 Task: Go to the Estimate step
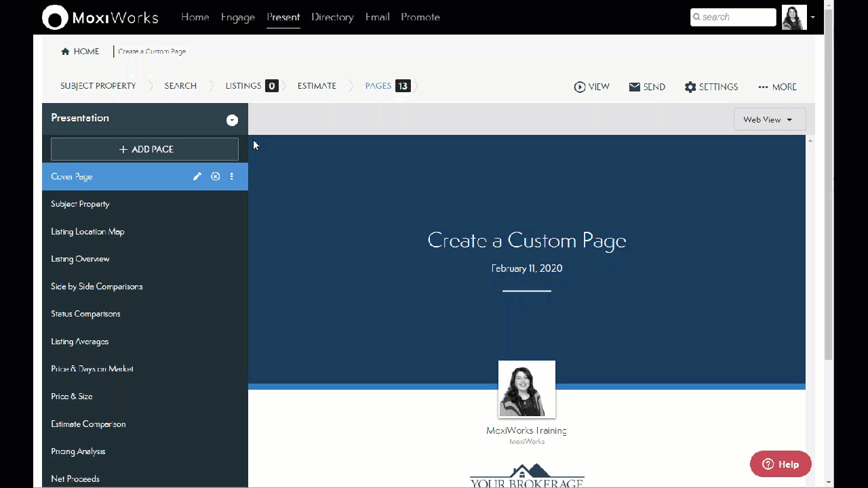click(x=317, y=86)
